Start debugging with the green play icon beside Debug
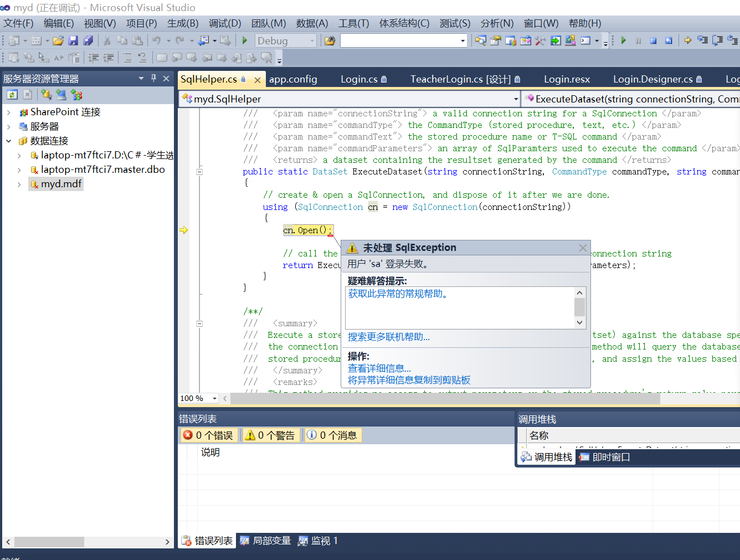 click(x=245, y=40)
